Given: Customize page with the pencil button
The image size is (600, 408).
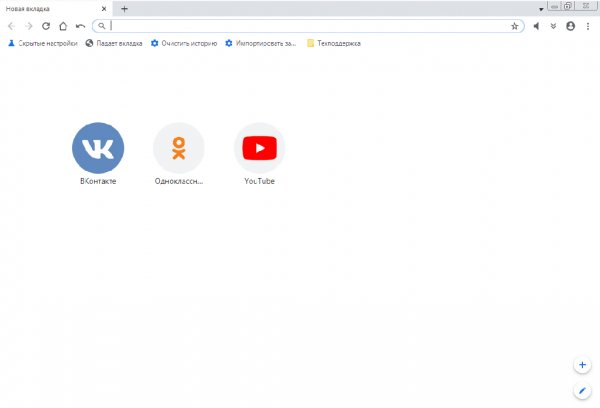Looking at the screenshot, I should 582,391.
